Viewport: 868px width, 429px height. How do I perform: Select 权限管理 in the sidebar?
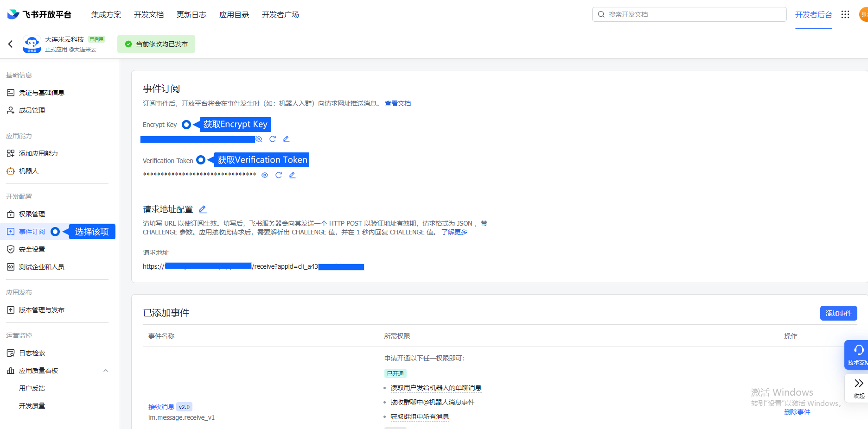[x=32, y=214]
